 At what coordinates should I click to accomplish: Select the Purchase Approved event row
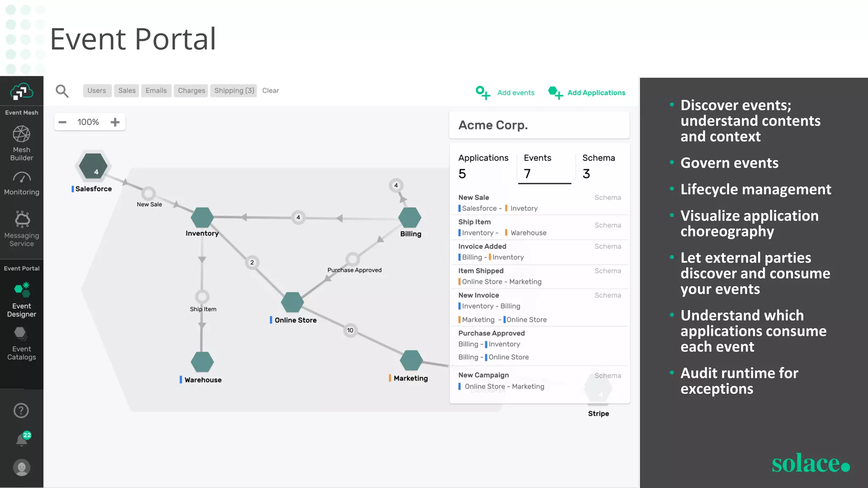click(x=540, y=346)
